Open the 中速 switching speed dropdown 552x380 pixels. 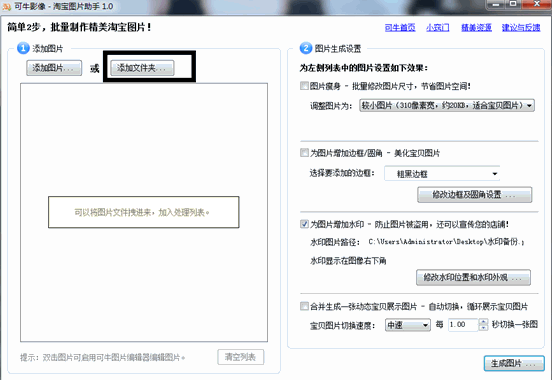(408, 325)
